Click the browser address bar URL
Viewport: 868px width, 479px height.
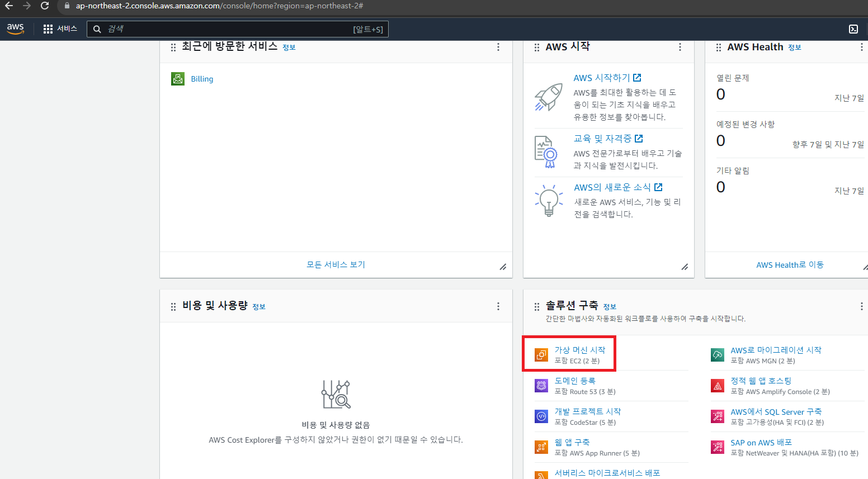[219, 6]
